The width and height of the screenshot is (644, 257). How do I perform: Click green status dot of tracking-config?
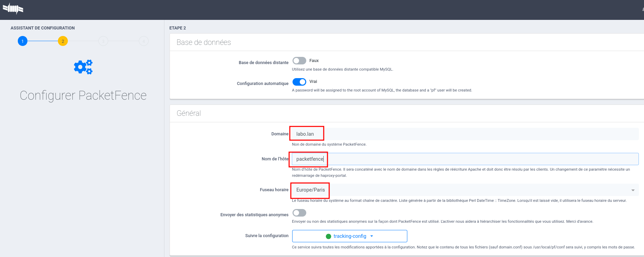(329, 236)
